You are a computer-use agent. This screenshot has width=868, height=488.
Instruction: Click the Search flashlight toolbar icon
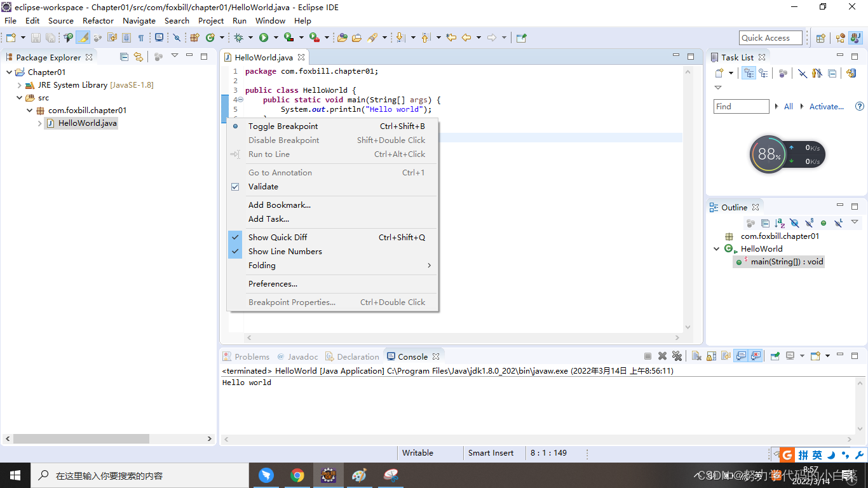372,37
